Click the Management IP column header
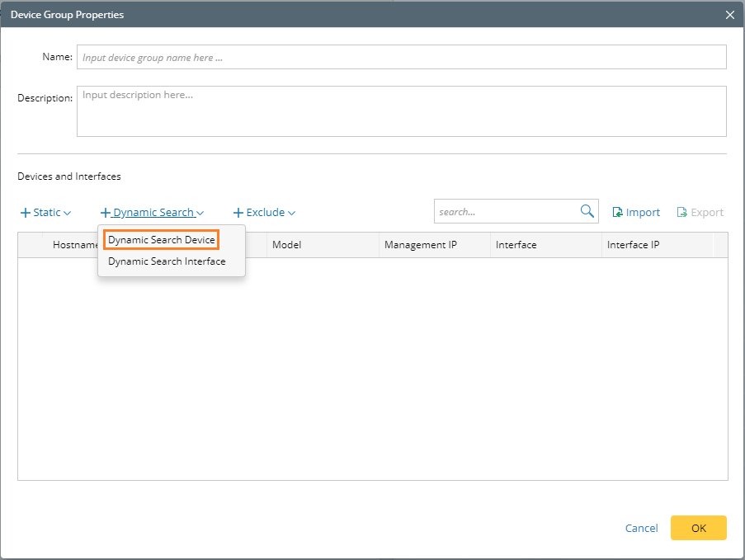Screen dimensions: 745x560 [421, 245]
